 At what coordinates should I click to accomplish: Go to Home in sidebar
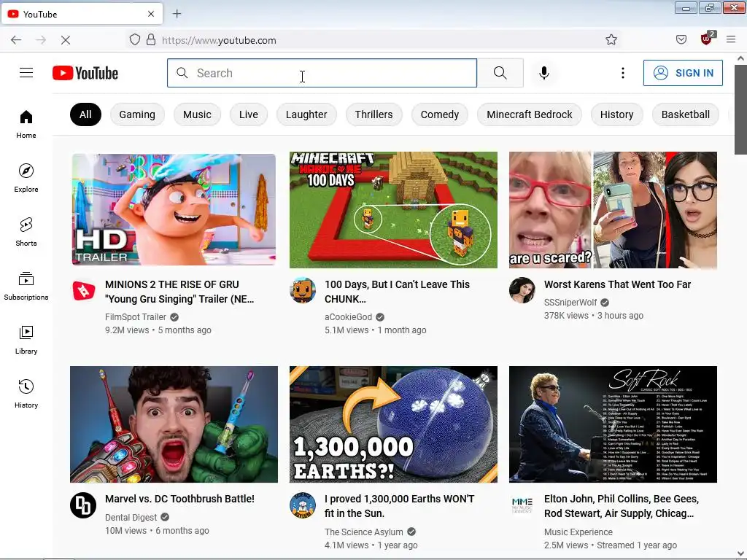26,125
